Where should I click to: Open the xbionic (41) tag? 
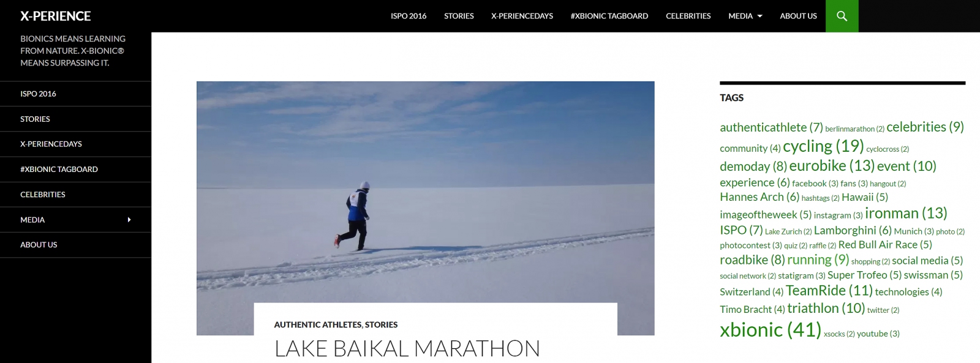(771, 330)
